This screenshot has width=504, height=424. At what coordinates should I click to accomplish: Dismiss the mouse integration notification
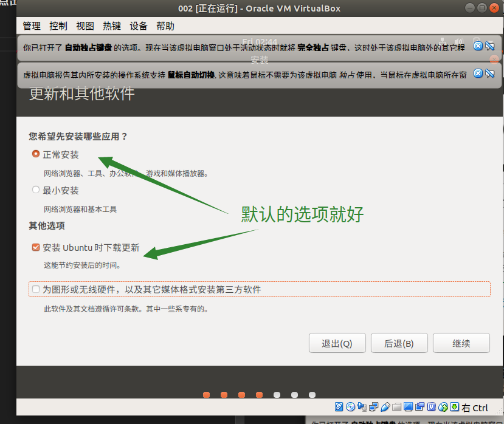click(x=478, y=74)
